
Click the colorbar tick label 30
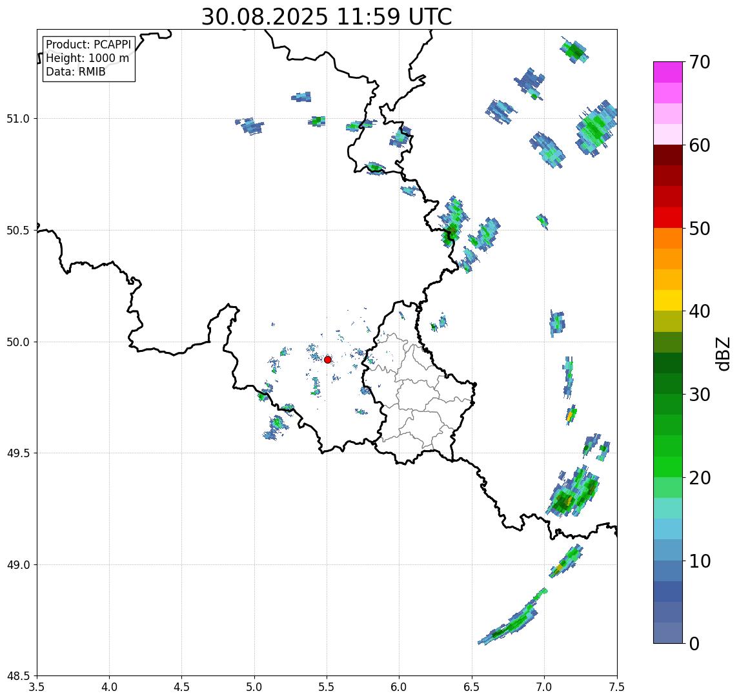tap(700, 395)
